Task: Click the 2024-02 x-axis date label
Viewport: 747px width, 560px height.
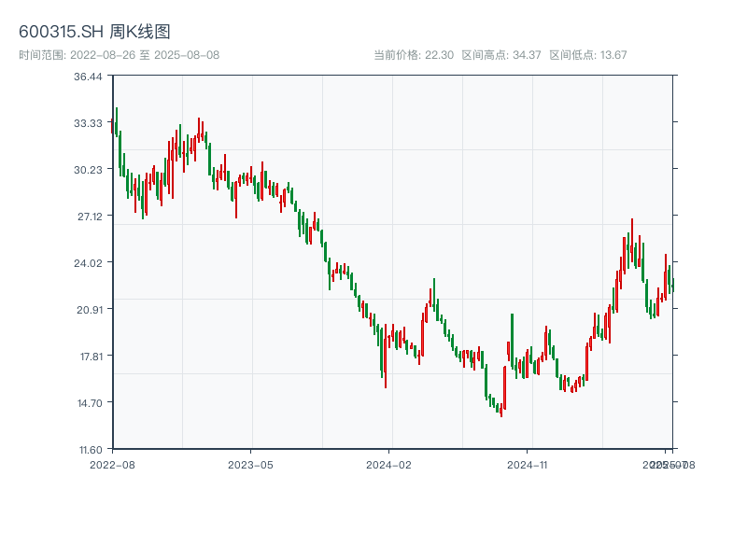Action: point(388,464)
